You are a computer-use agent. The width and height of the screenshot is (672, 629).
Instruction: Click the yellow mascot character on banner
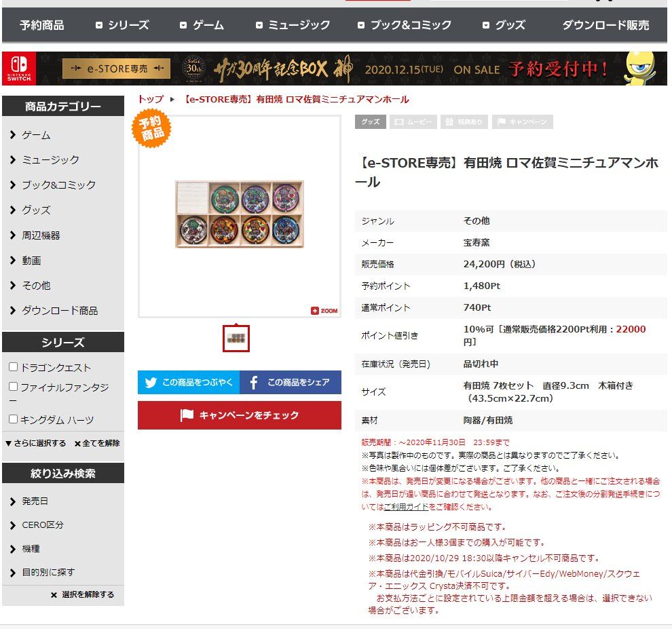(639, 69)
